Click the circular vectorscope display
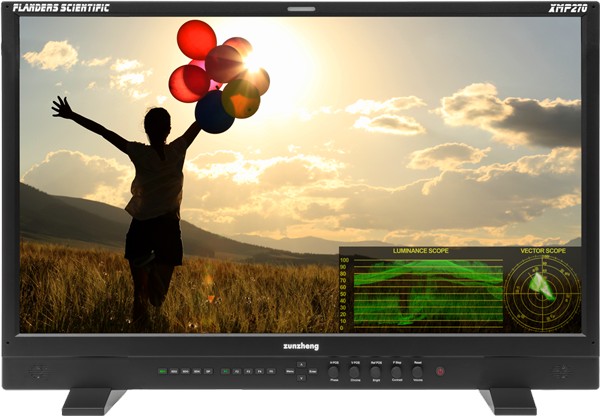This screenshot has width=600, height=416. pos(543,294)
